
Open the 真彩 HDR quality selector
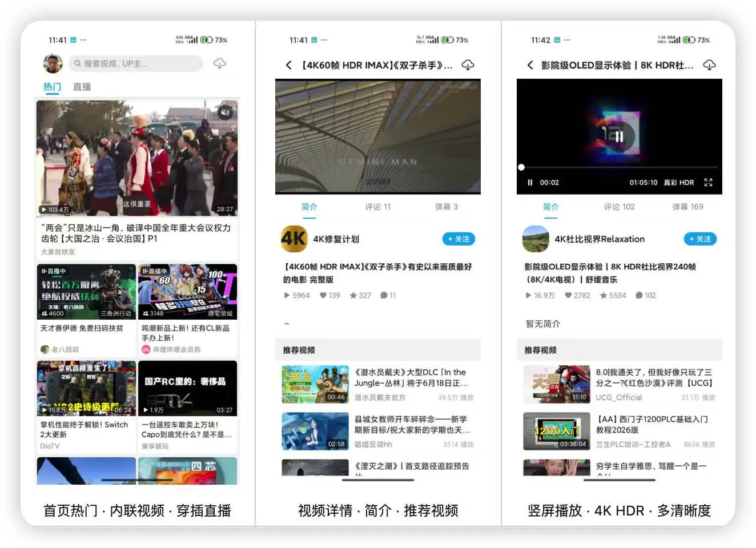678,183
